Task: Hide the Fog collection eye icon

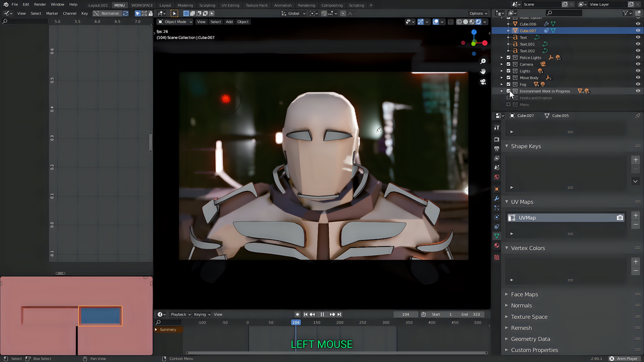Action: point(638,84)
